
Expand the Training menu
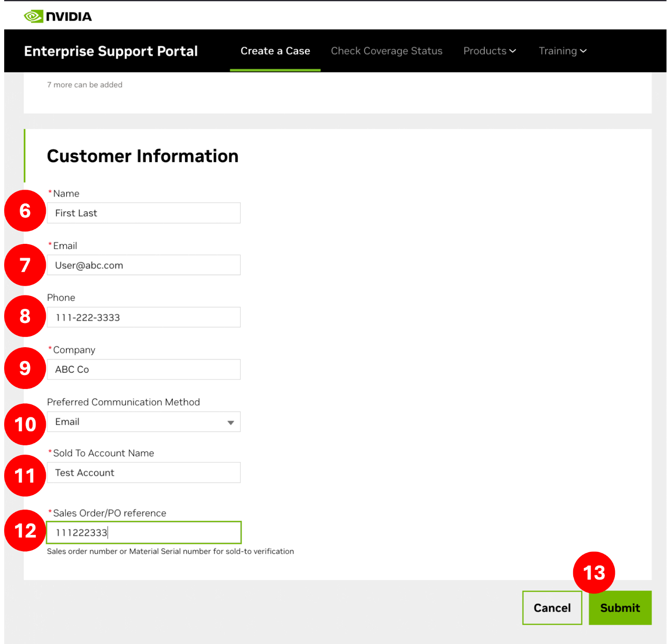point(562,51)
